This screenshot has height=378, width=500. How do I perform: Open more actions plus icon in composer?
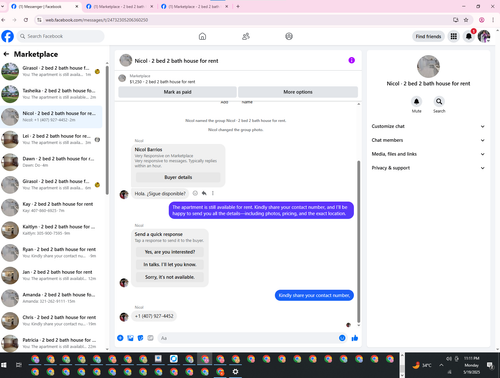120,338
